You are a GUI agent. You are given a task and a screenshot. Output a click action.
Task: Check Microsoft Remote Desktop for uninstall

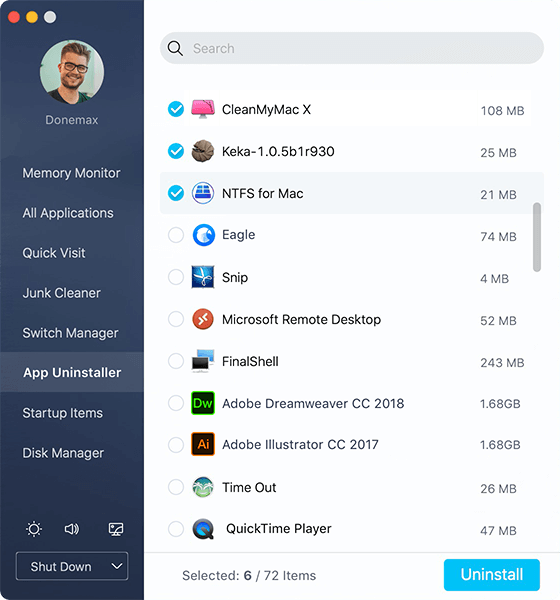(176, 319)
